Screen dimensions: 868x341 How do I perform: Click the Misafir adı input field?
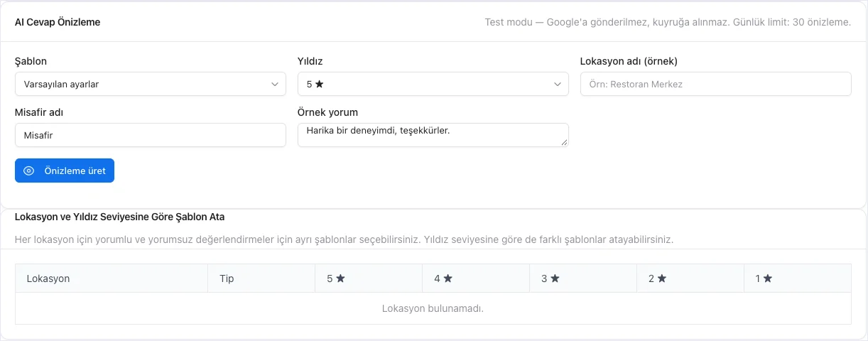click(151, 135)
